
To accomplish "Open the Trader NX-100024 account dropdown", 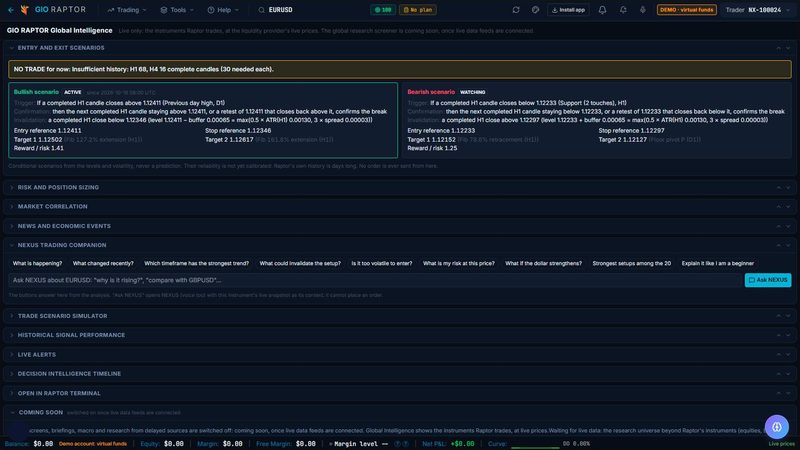I will pos(758,10).
